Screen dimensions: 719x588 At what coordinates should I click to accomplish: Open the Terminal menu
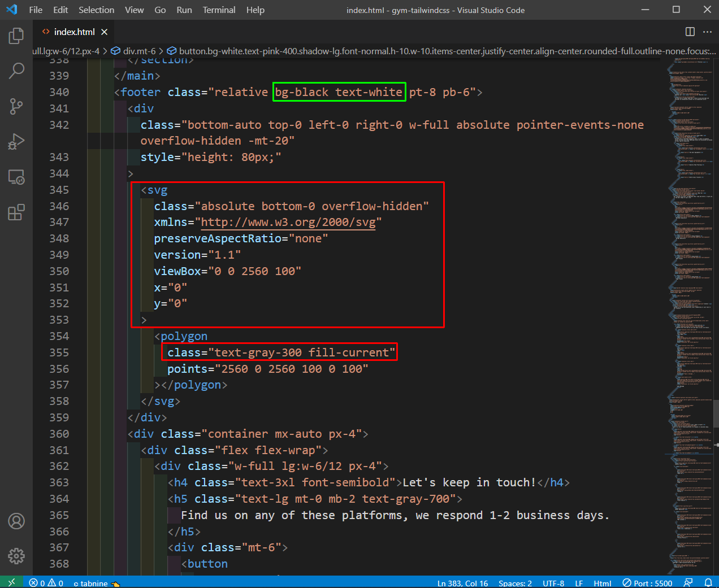[219, 10]
